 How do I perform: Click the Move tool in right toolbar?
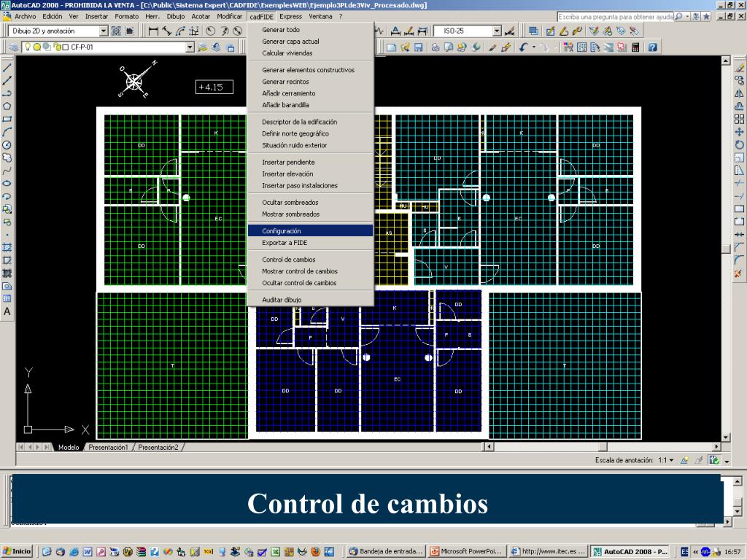click(739, 132)
